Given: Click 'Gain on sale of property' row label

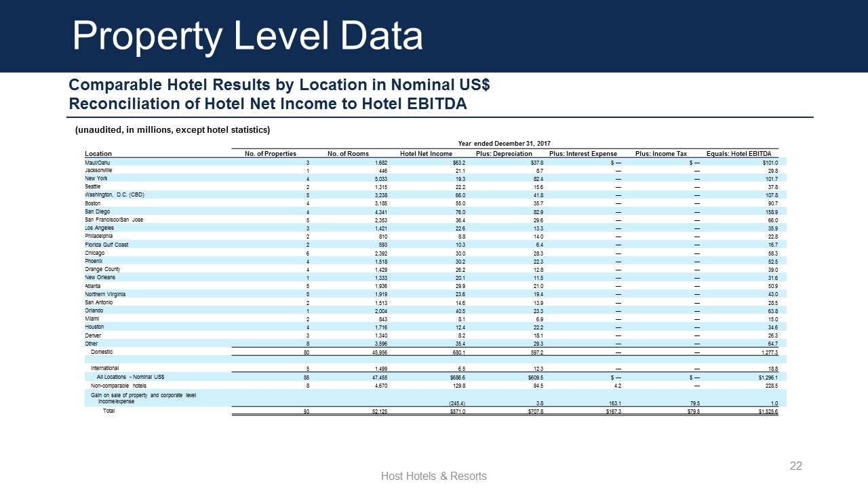Looking at the screenshot, I should [x=144, y=398].
